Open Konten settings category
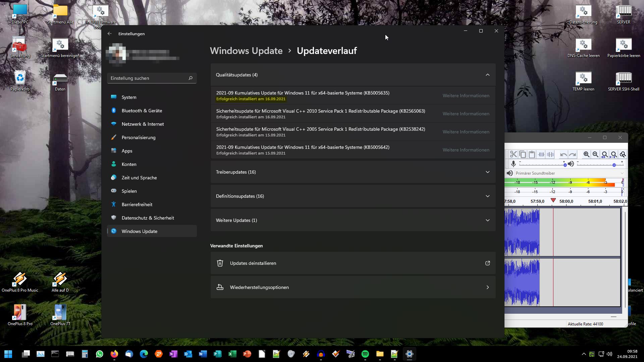 pyautogui.click(x=152, y=164)
